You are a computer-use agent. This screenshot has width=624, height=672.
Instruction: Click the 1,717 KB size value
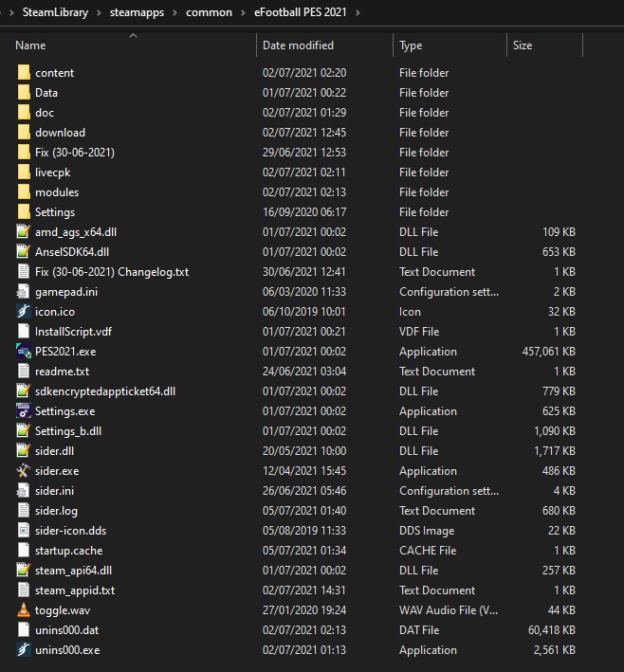tap(555, 451)
